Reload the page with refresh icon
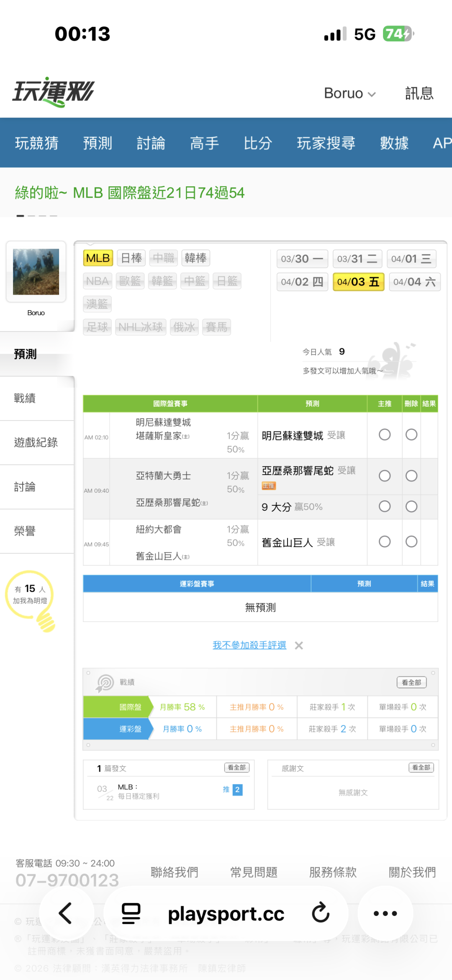 tap(321, 913)
